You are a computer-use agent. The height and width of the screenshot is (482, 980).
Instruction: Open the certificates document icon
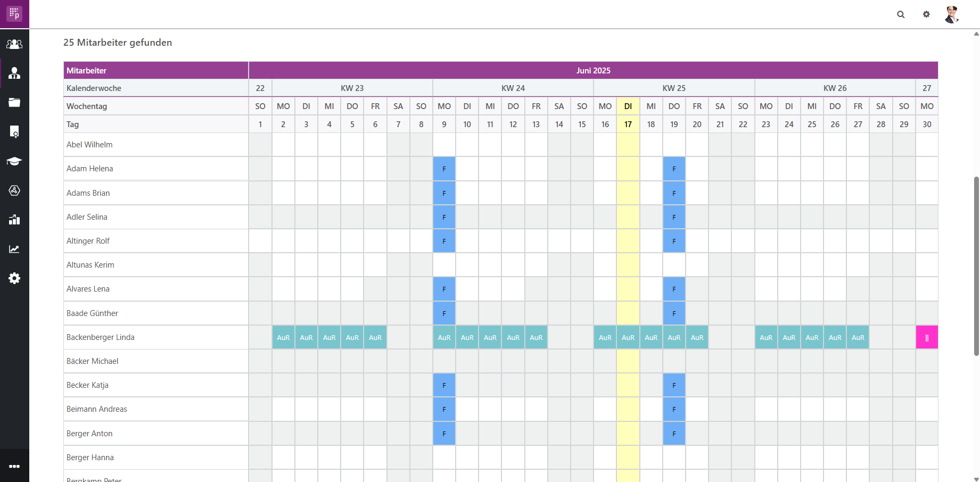coord(14,132)
